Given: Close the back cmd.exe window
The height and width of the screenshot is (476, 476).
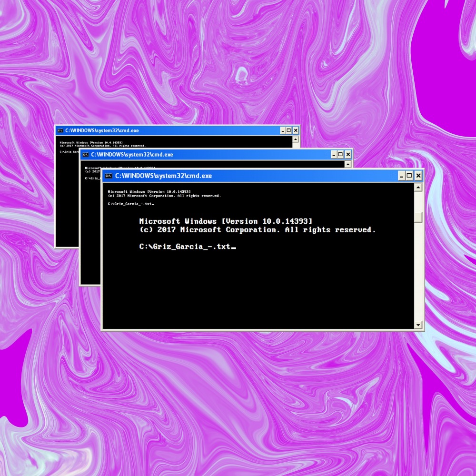Looking at the screenshot, I should 296,130.
